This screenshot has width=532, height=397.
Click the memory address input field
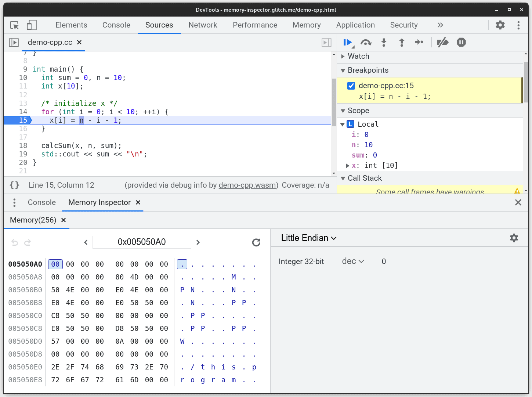click(x=142, y=242)
